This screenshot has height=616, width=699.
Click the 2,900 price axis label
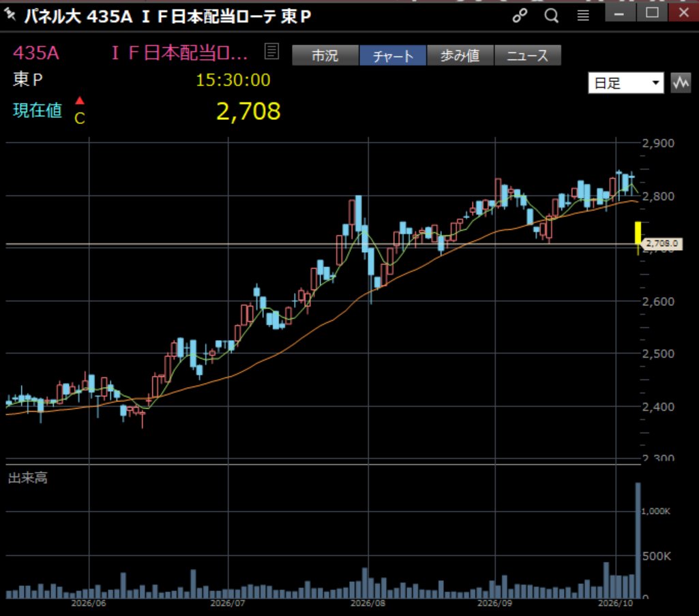[x=658, y=143]
